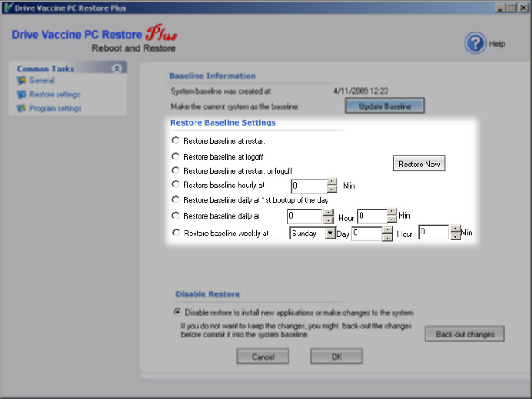Minimize the Drive Vaccine window
This screenshot has height=399, width=532.
500,7
